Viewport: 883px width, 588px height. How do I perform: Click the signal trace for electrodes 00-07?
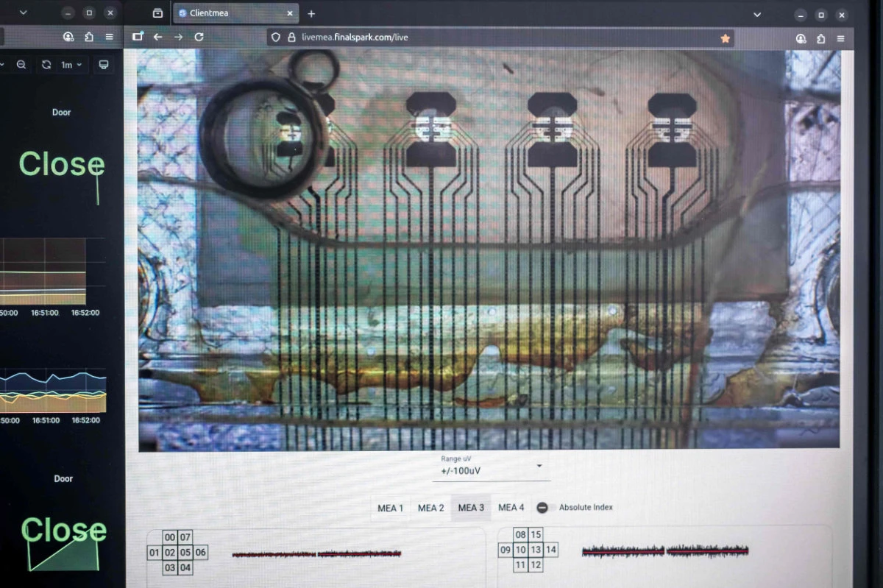click(x=316, y=553)
